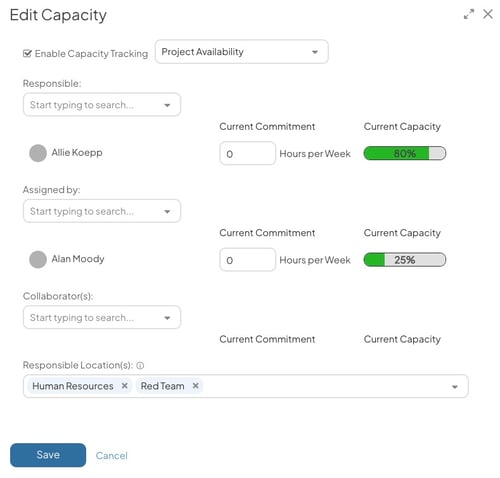Click Allie Koepp's 80% capacity bar
500x478 pixels.
pyautogui.click(x=405, y=153)
